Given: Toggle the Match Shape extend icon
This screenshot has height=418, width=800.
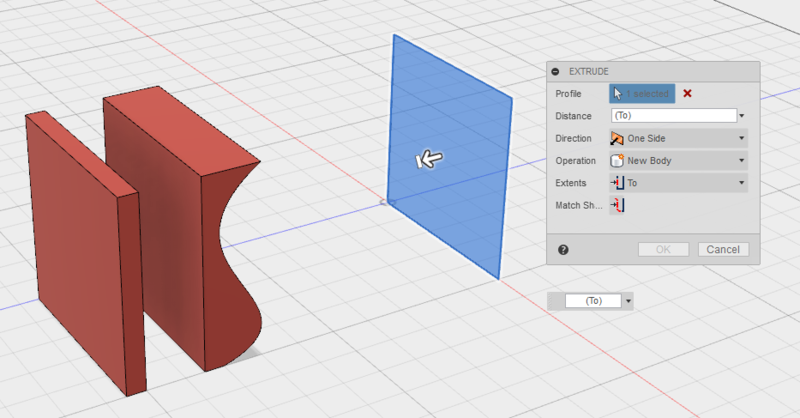Looking at the screenshot, I should tap(617, 205).
